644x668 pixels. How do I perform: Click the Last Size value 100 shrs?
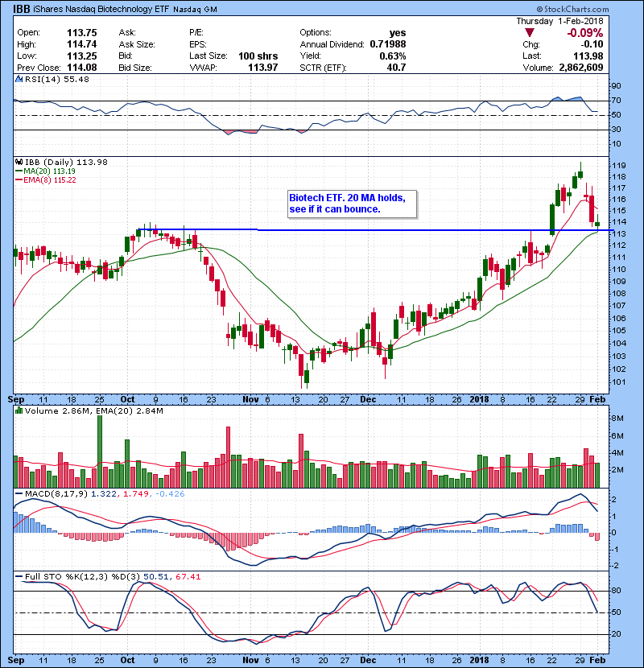[x=258, y=56]
